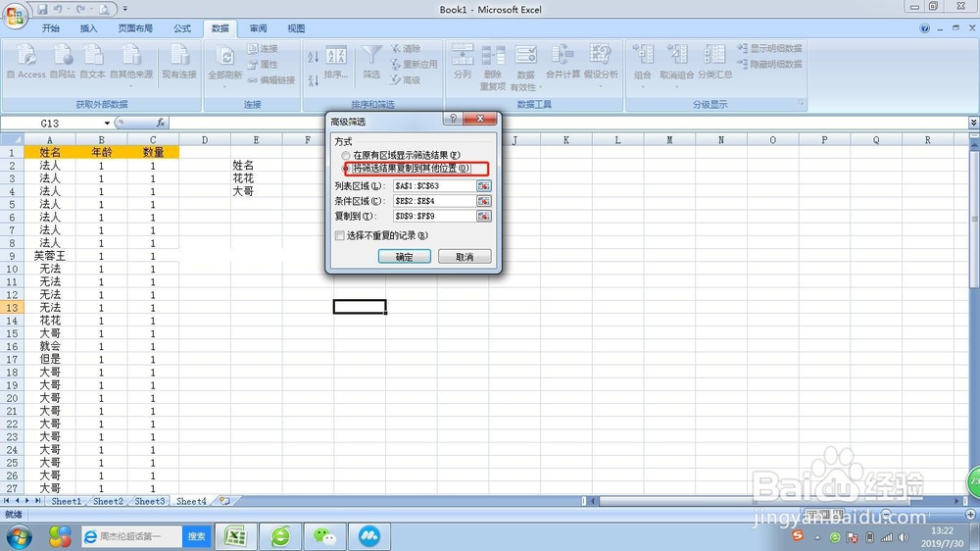Open Excel from the taskbar
This screenshot has height=551, width=980.
[235, 536]
